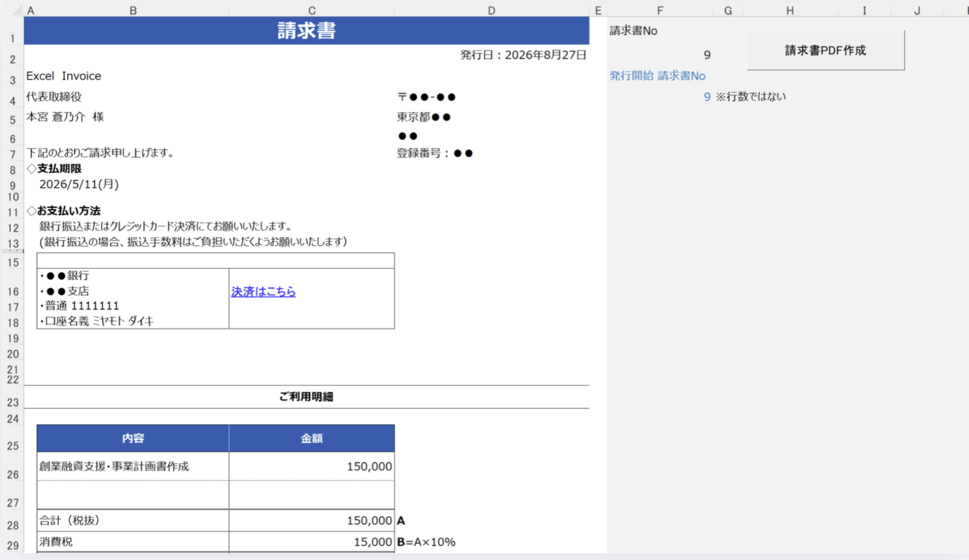Click the 下記のとおりご請求申し上げます。 text
This screenshot has height=560, width=969.
(x=101, y=153)
